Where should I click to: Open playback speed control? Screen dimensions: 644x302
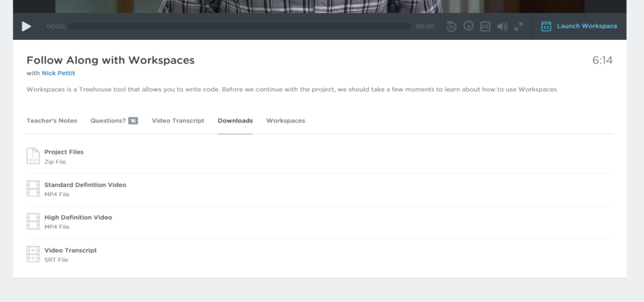pos(468,26)
